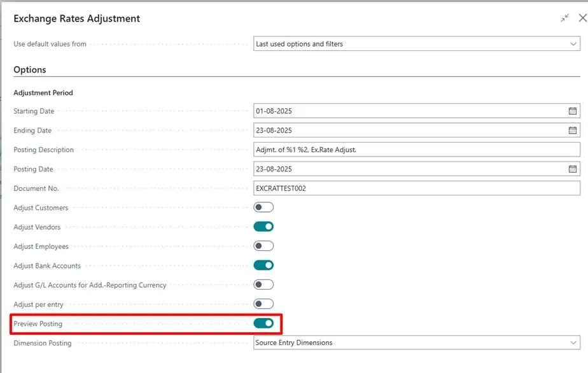588x373 pixels.
Task: Click into the Document No. field
Action: pos(416,188)
